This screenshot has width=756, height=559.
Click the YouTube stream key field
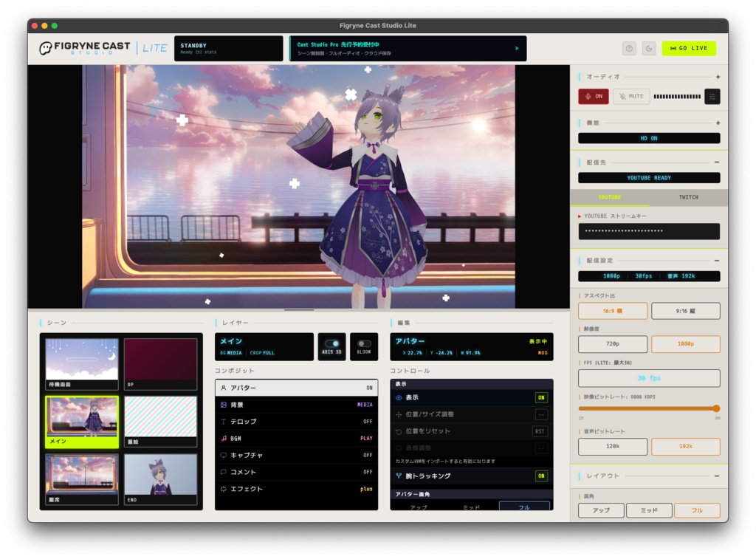click(649, 231)
